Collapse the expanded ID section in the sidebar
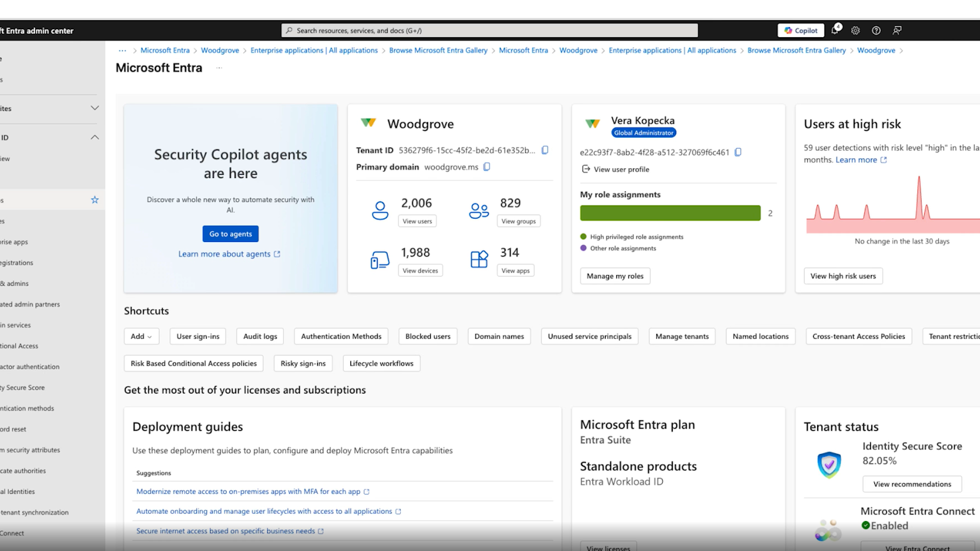This screenshot has height=551, width=980. (94, 137)
